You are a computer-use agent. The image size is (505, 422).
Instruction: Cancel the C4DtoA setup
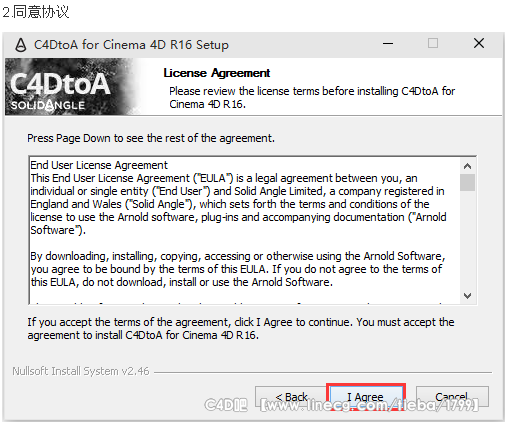[x=452, y=397]
